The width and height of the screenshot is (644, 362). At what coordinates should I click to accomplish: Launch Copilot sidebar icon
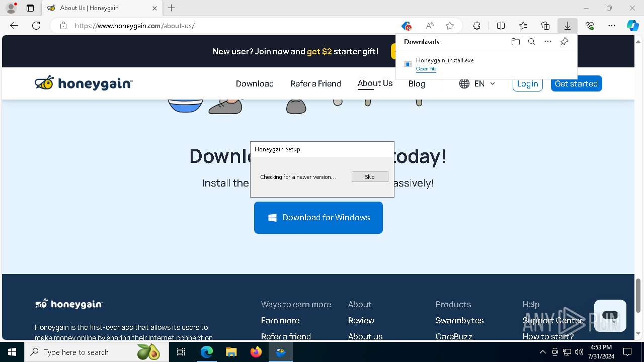(633, 26)
